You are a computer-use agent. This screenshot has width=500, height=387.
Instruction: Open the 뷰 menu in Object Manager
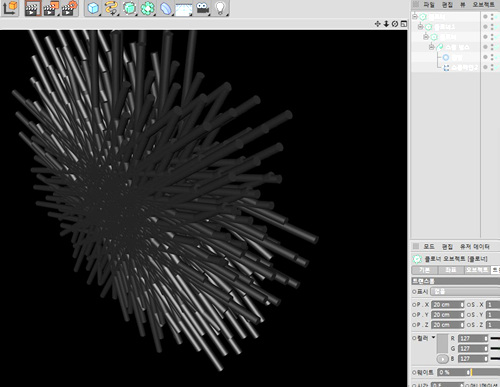coord(463,4)
